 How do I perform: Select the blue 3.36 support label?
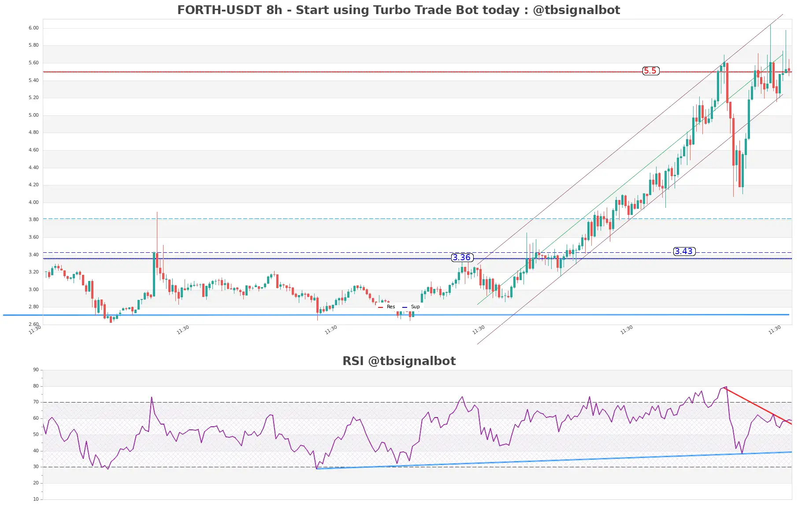[x=462, y=258]
